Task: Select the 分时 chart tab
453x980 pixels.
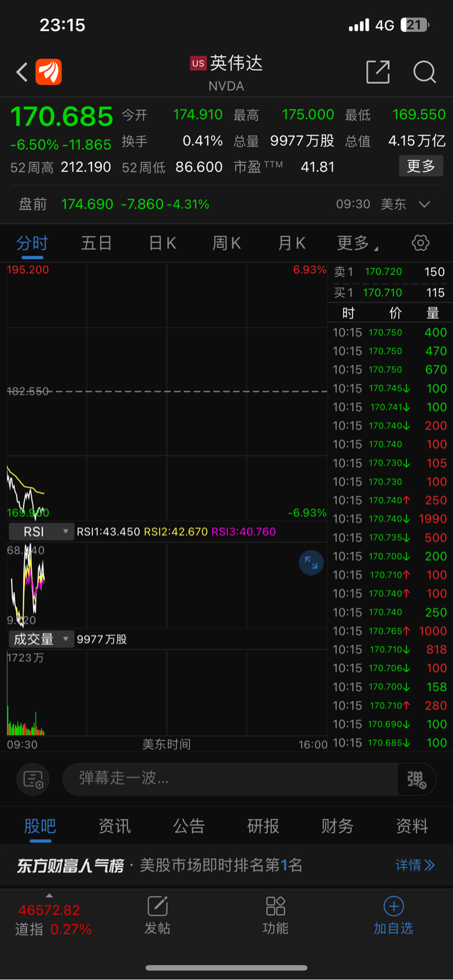Action: (x=32, y=243)
